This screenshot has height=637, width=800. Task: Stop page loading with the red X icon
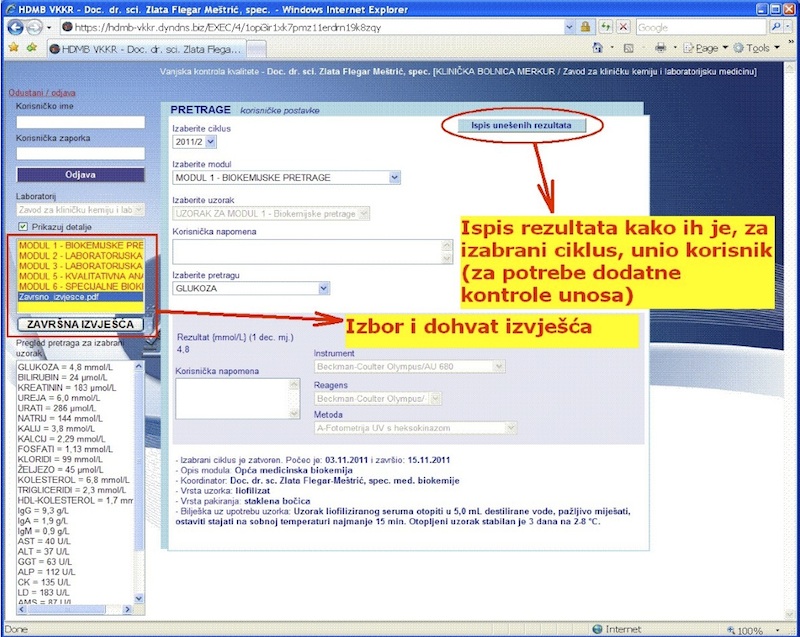pos(623,27)
